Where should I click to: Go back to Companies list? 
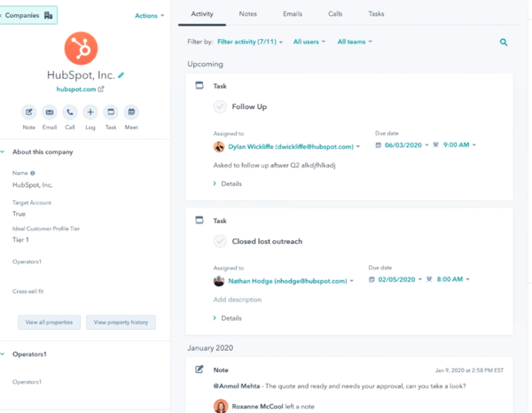[27, 15]
